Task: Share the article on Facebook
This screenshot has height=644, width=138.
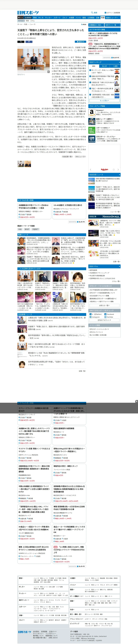Action: point(29,42)
